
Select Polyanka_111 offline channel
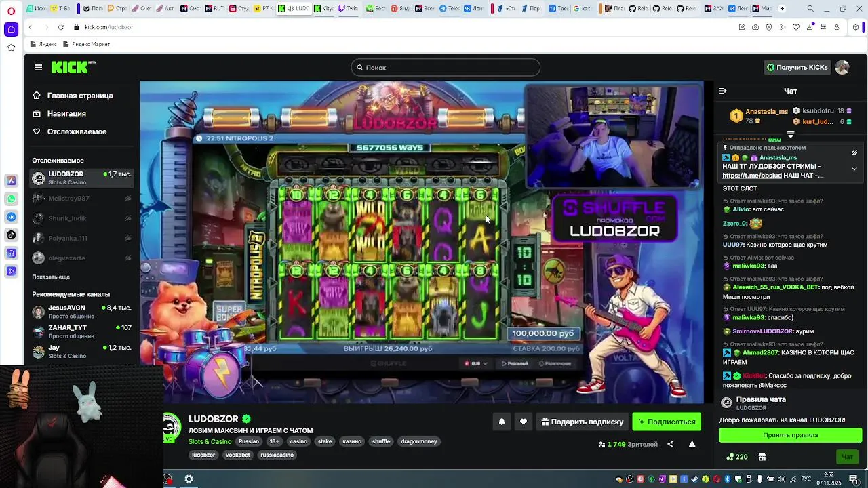(81, 239)
